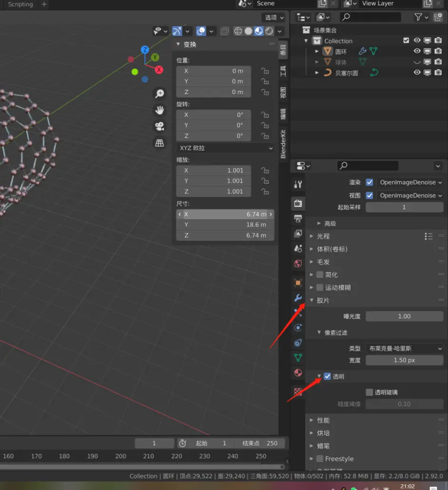
Task: Click the timeline 结束点 250 field
Action: 260,443
